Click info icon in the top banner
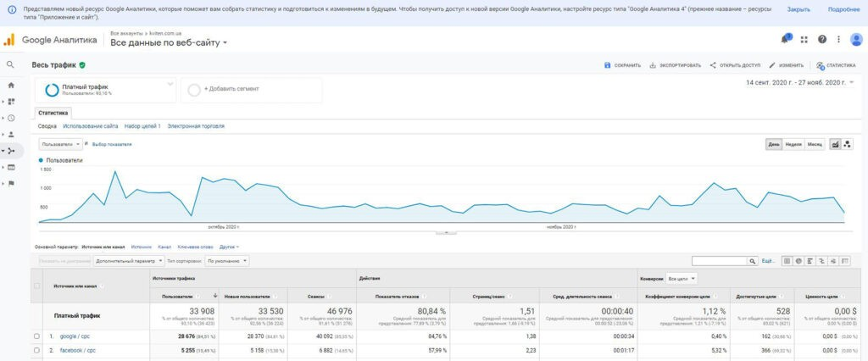The height and width of the screenshot is (361, 868). pos(12,9)
